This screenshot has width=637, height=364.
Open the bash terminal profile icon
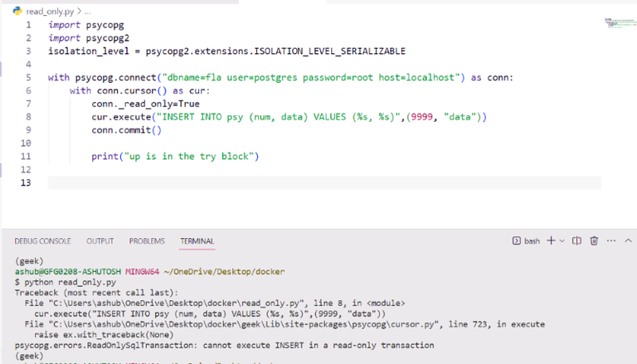[x=517, y=241]
